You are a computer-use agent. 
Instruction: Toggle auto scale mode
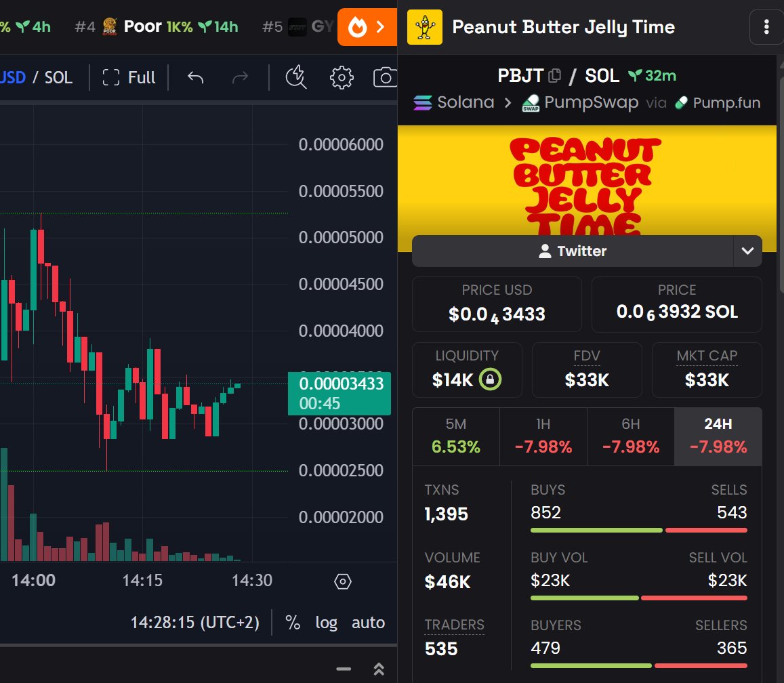(368, 623)
